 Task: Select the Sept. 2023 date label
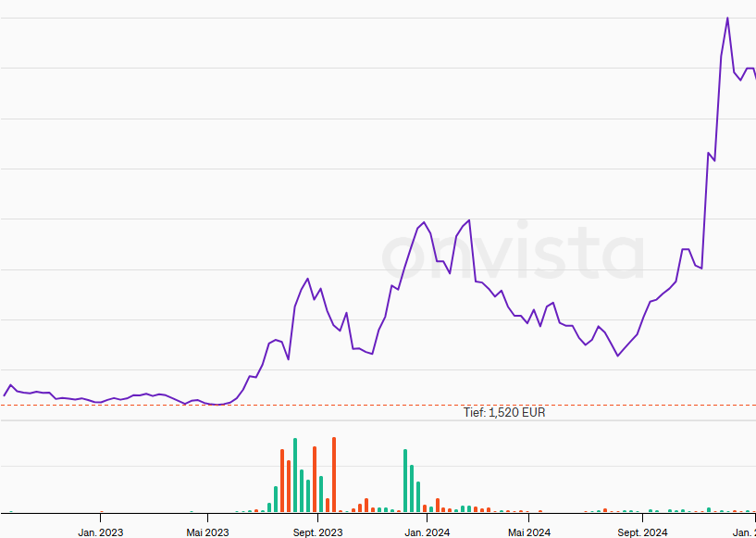coord(317,532)
